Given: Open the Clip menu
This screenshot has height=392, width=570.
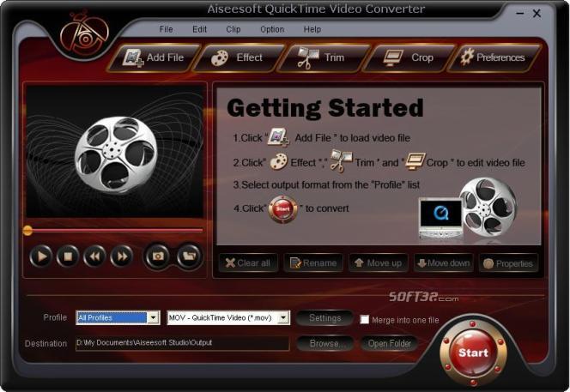Looking at the screenshot, I should (233, 29).
